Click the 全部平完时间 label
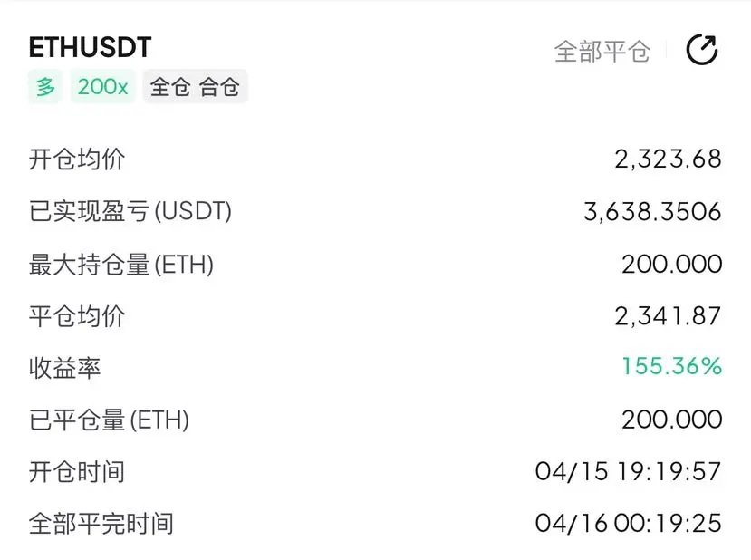Viewport: 751px width, 560px height. [x=101, y=524]
